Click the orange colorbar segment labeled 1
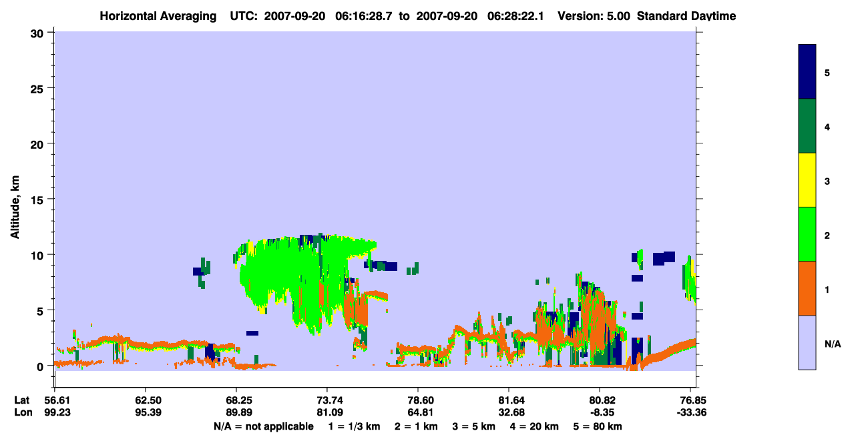 (x=807, y=288)
